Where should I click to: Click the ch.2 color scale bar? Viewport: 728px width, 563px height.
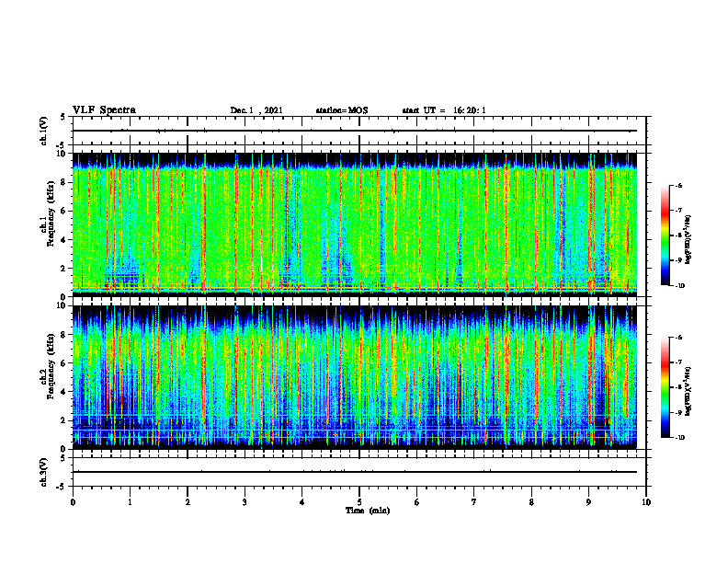coord(665,387)
